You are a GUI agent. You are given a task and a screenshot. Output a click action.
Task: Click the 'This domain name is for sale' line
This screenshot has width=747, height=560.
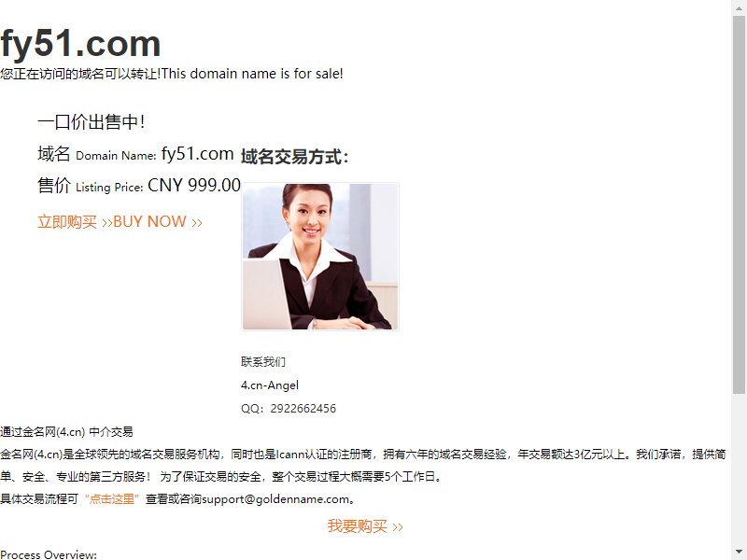(x=172, y=74)
